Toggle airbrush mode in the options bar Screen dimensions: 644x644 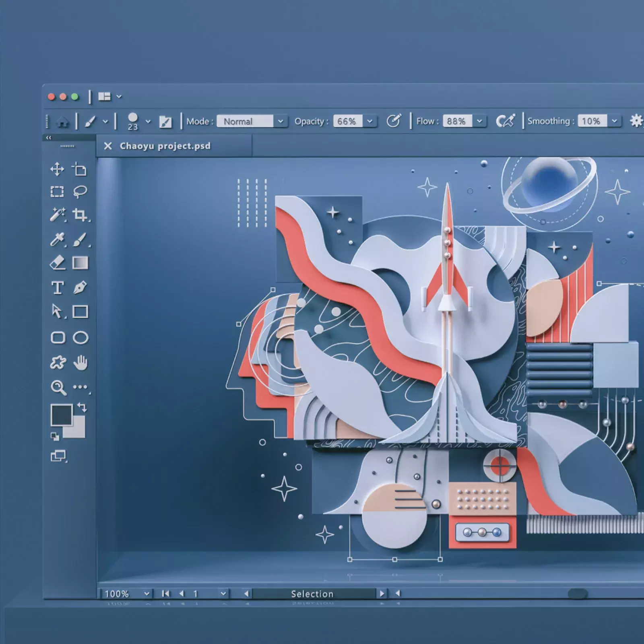505,120
